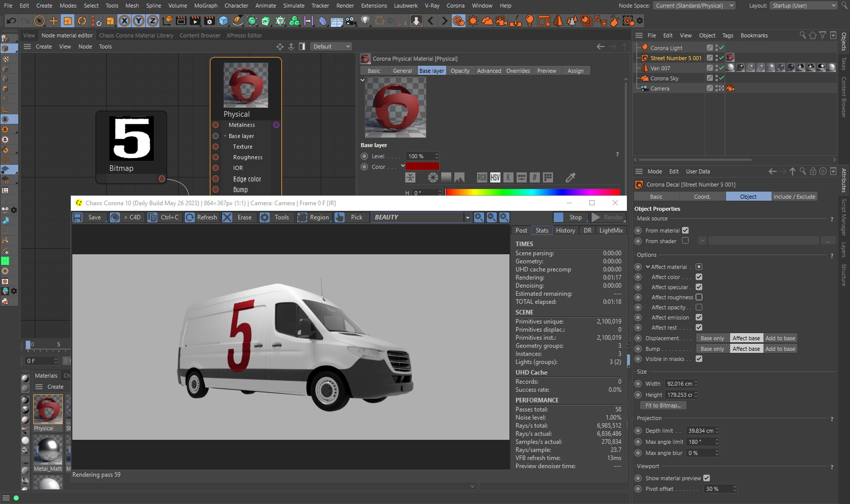Toggle the Affect color checkbox
The width and height of the screenshot is (850, 504).
click(x=699, y=277)
